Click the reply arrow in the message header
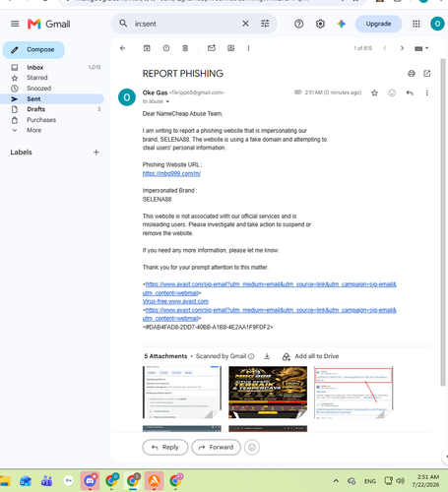 tap(410, 93)
